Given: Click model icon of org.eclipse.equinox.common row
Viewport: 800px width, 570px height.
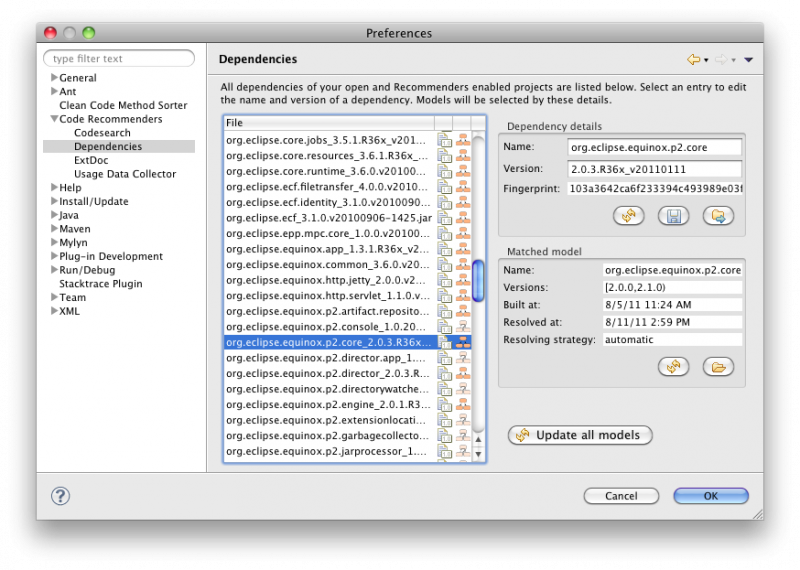Looking at the screenshot, I should (463, 264).
